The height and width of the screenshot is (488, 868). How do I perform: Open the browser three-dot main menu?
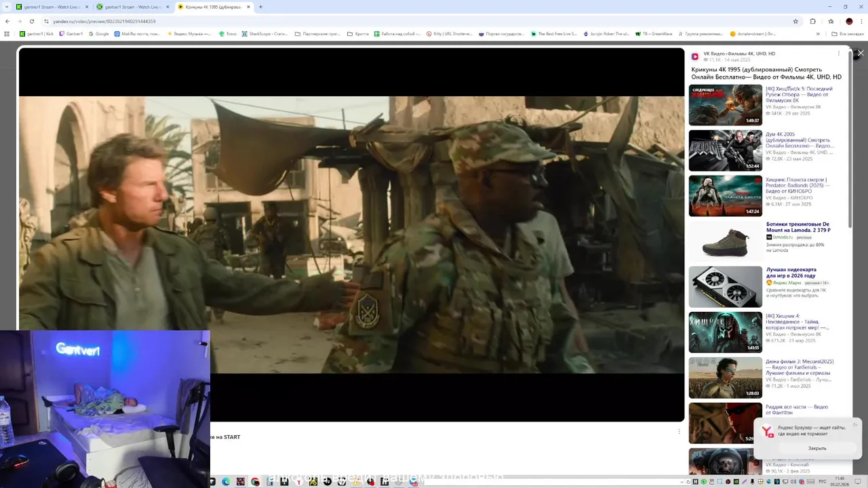pos(861,21)
